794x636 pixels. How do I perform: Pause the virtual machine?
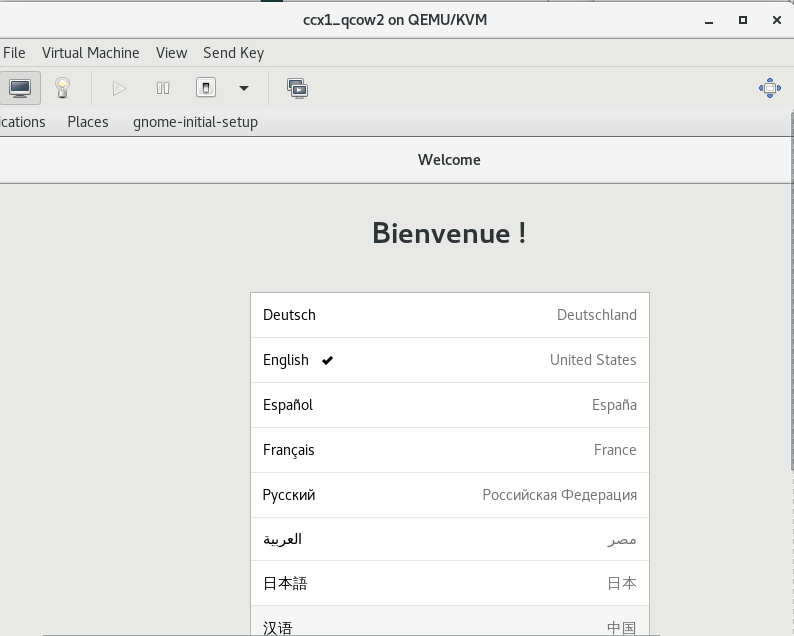pyautogui.click(x=163, y=88)
